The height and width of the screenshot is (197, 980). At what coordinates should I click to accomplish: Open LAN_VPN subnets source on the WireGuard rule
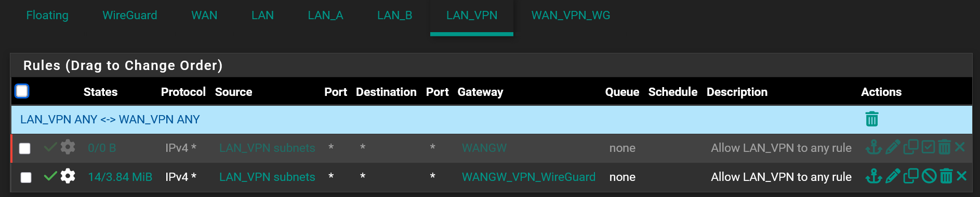(267, 177)
